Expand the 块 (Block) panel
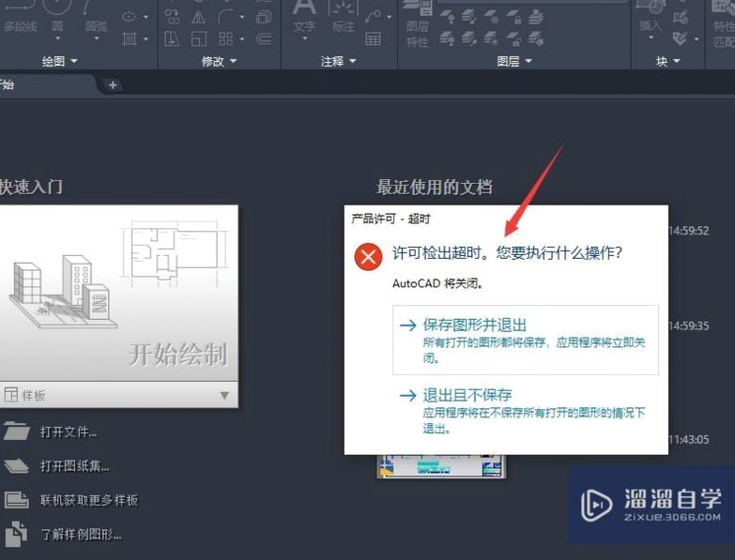The image size is (735, 560). tap(668, 61)
